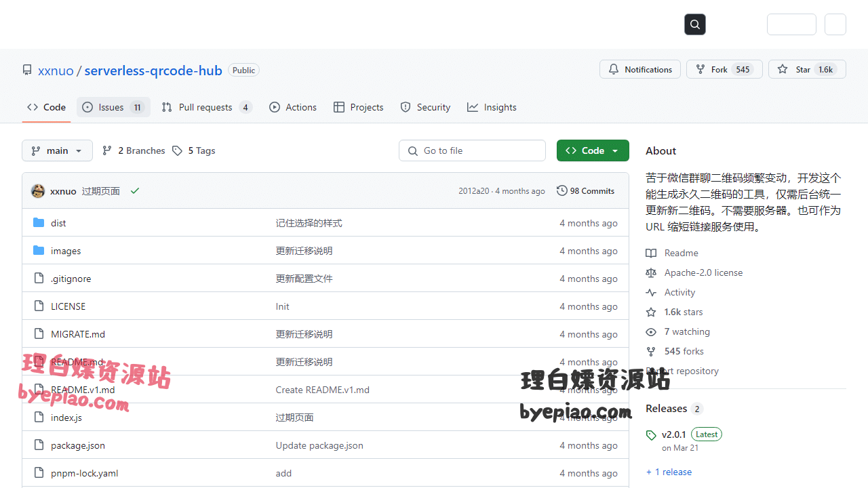Open commit message 记住选择的样式
The image size is (868, 488).
[x=309, y=223]
